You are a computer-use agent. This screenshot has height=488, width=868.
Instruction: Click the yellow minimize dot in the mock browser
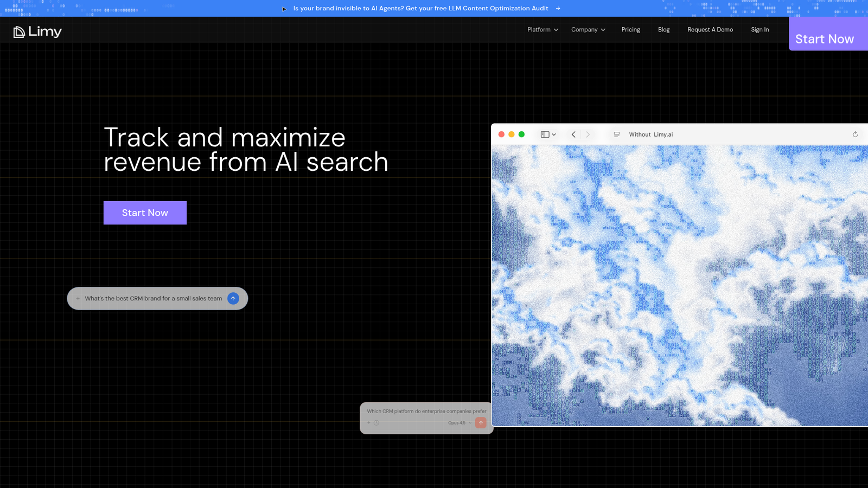(x=512, y=134)
